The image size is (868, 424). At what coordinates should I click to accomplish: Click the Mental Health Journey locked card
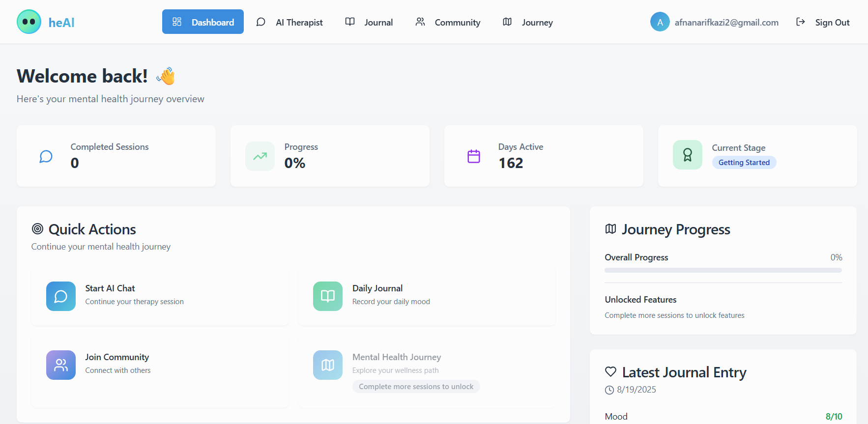[x=427, y=372]
